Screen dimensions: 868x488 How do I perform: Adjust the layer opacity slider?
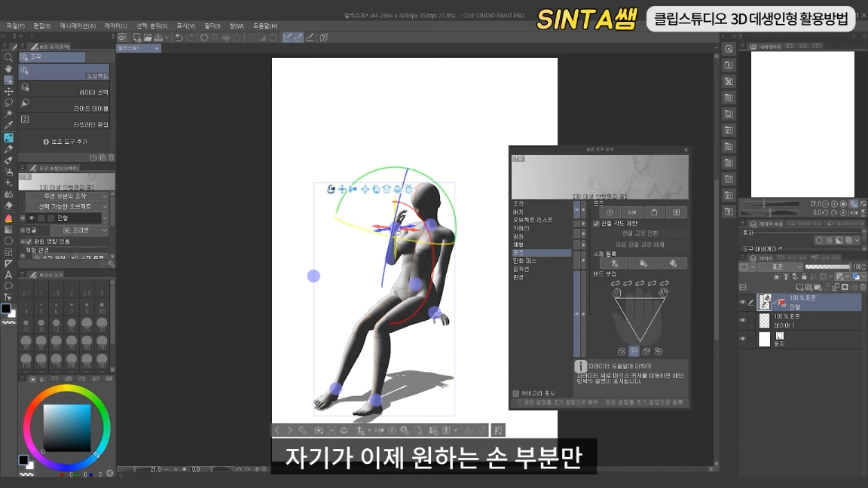(x=827, y=267)
